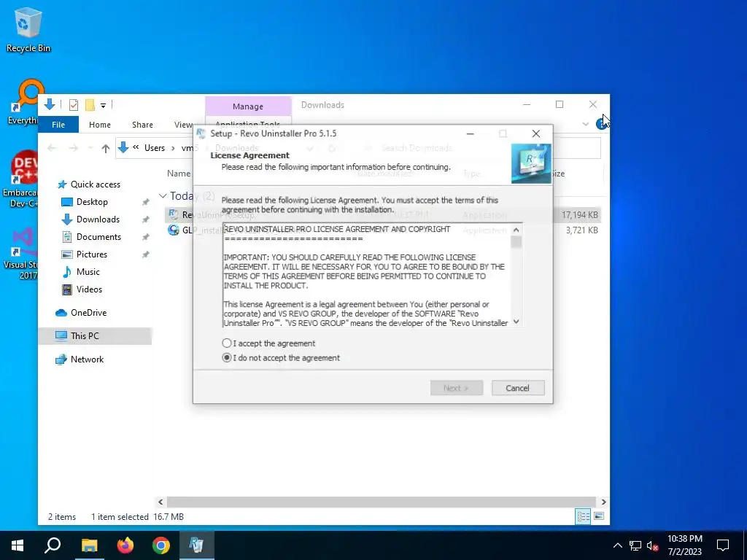Image resolution: width=747 pixels, height=560 pixels.
Task: Select Music in navigation pane
Action: pyautogui.click(x=88, y=272)
